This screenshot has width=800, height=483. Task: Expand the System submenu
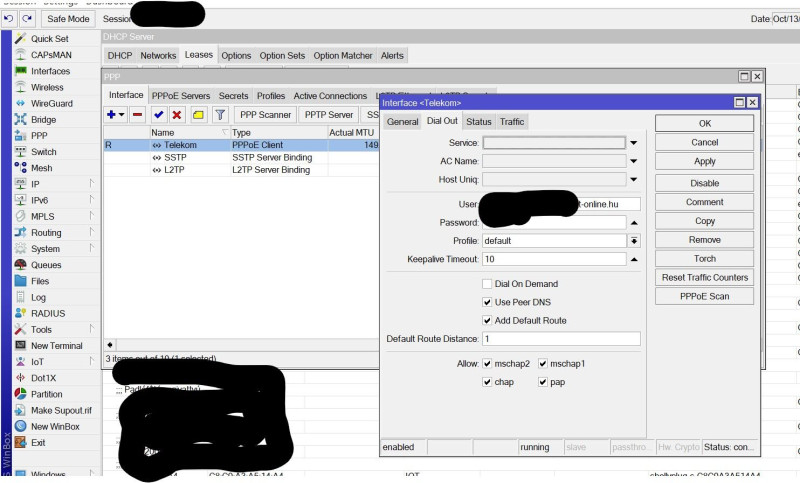pos(92,248)
